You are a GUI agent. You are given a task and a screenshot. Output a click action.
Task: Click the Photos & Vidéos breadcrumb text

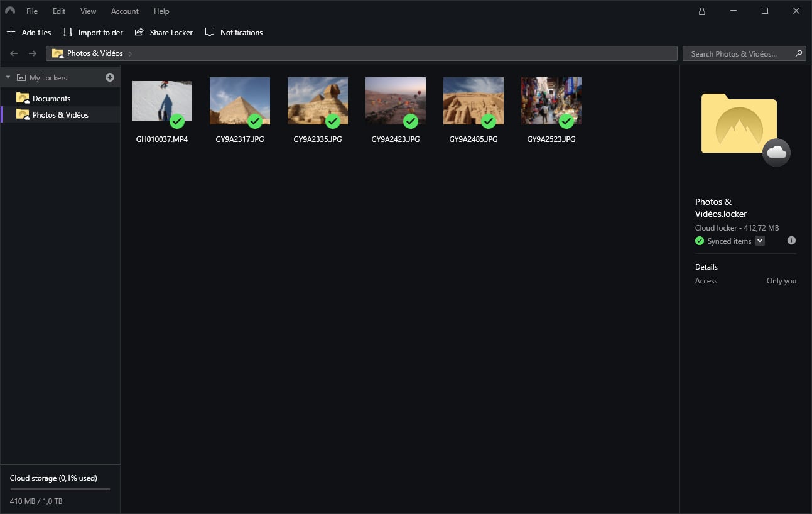[x=95, y=53]
